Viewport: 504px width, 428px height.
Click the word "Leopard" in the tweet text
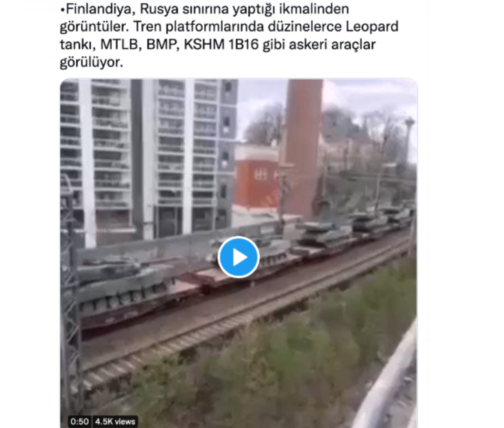372,27
